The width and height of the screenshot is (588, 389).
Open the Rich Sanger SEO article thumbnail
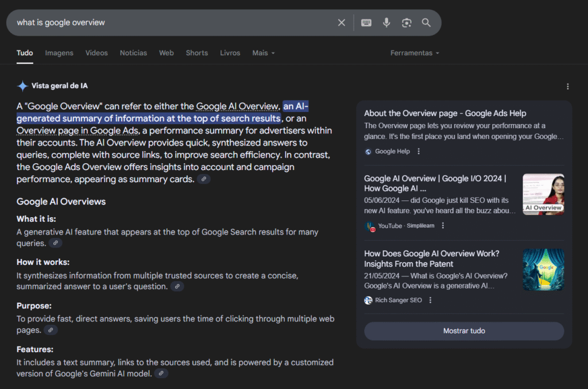pos(543,269)
